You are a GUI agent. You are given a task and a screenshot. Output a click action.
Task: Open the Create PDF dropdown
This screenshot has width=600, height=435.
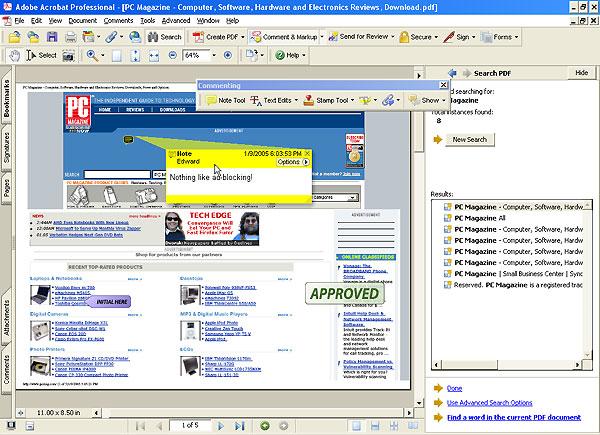click(x=243, y=37)
